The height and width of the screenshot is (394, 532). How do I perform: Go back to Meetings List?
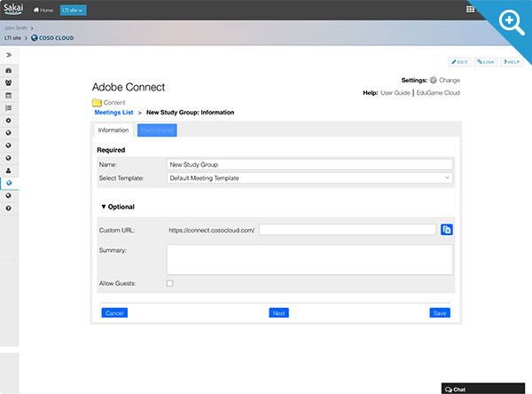coord(113,113)
